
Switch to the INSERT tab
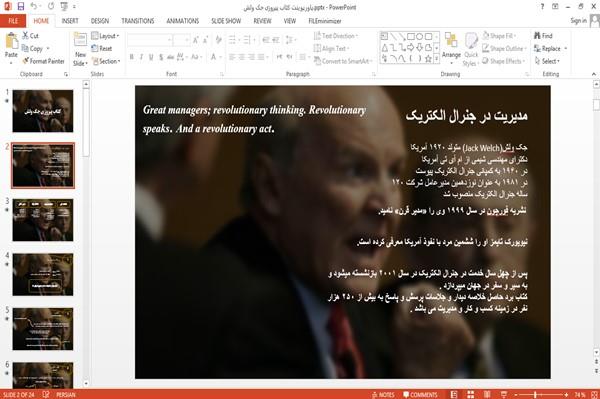tap(70, 21)
